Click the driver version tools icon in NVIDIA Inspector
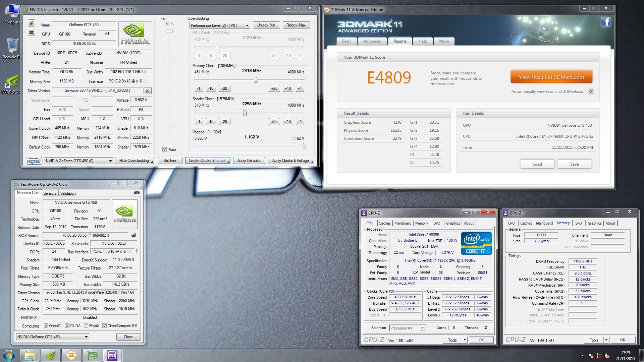 [148, 91]
